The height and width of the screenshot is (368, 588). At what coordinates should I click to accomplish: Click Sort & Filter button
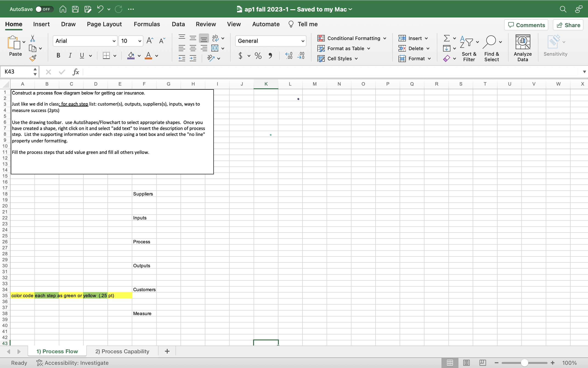[x=469, y=48]
